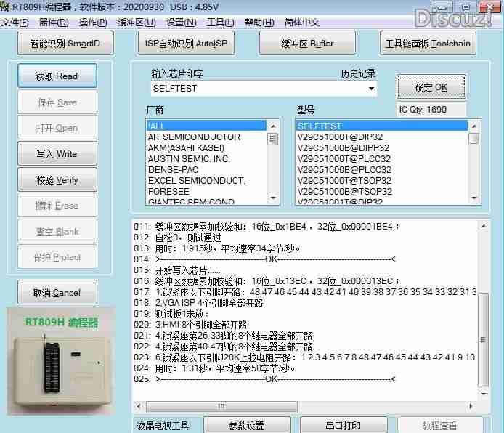The image size is (504, 433).
Task: Open 工具链面板 Toolchain panel
Action: pos(428,44)
